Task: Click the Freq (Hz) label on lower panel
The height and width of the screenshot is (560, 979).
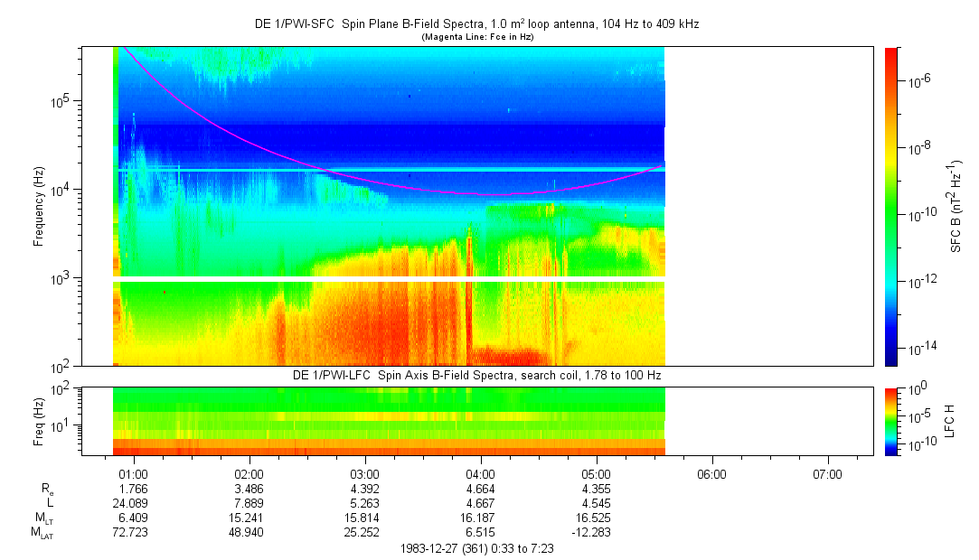Action: [39, 420]
